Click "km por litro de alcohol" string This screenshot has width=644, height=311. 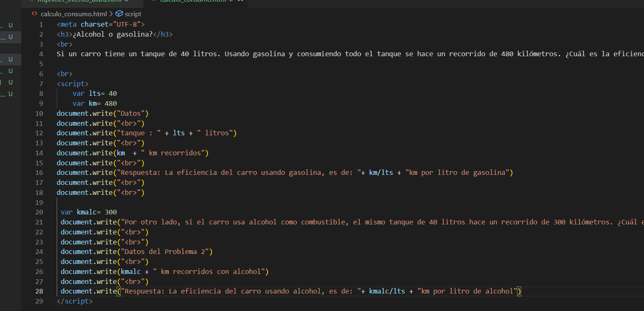click(x=467, y=291)
